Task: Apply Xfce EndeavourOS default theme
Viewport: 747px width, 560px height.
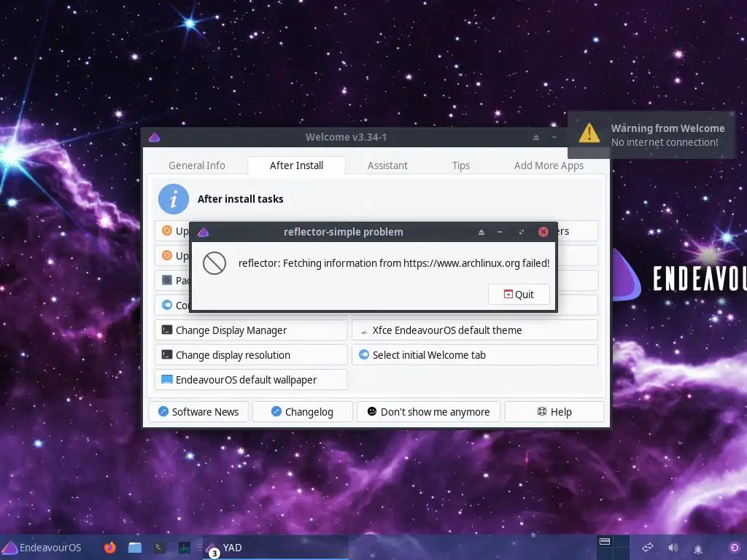Action: pos(474,330)
